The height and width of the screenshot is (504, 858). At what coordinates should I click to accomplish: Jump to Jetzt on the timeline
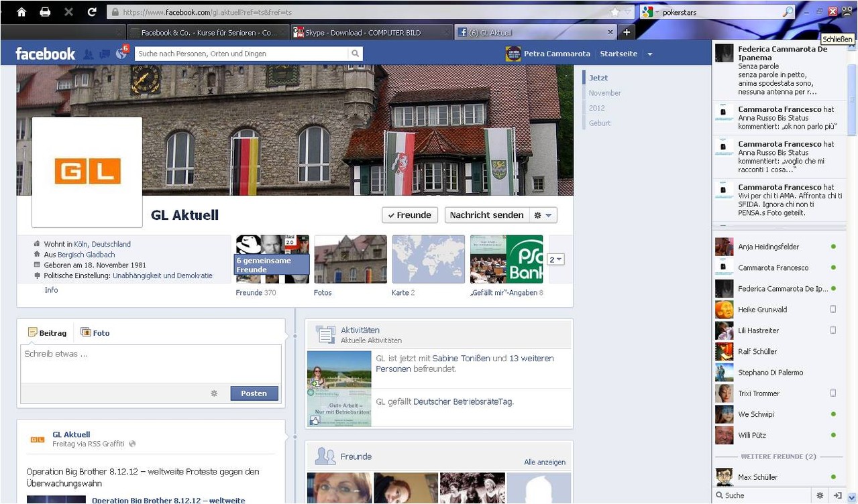598,78
